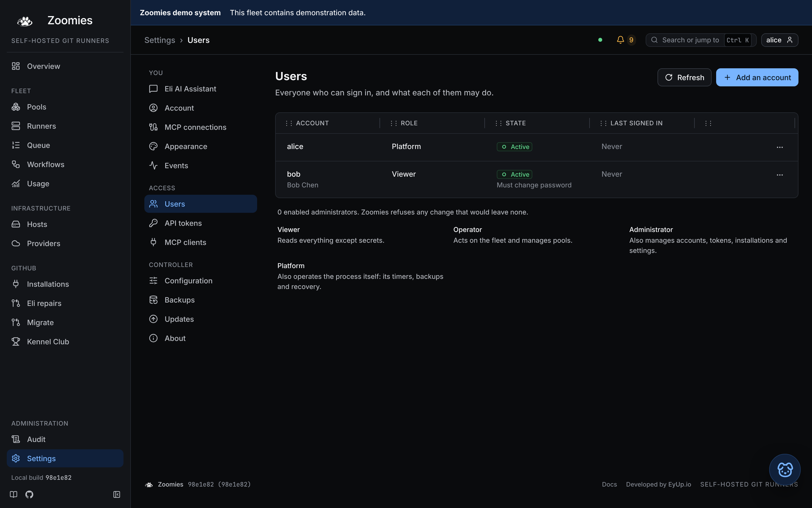Click the Workflows icon in the sidebar
This screenshot has width=812, height=508.
coord(16,164)
